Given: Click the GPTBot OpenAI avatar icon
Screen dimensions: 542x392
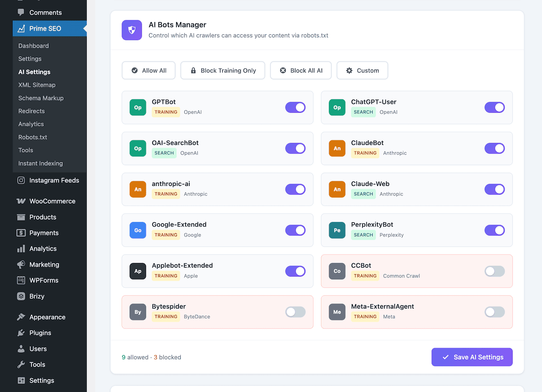Looking at the screenshot, I should click(138, 107).
